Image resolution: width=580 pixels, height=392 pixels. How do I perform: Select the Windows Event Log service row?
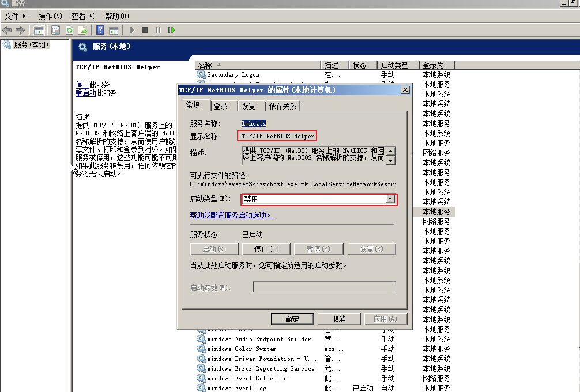[325, 388]
